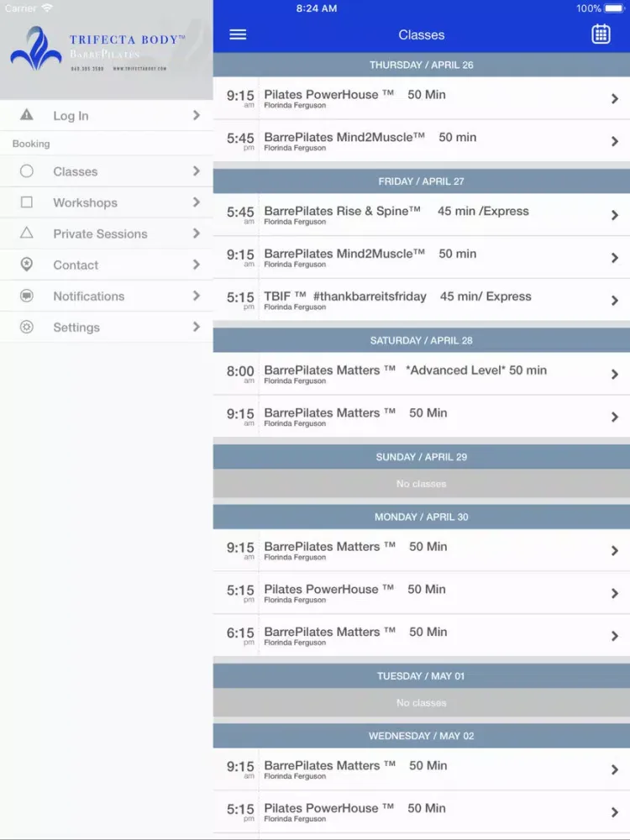Viewport: 630px width, 840px height.
Task: Open chevron for Saturday 9:15 BarrePilates Matters
Action: tap(615, 417)
